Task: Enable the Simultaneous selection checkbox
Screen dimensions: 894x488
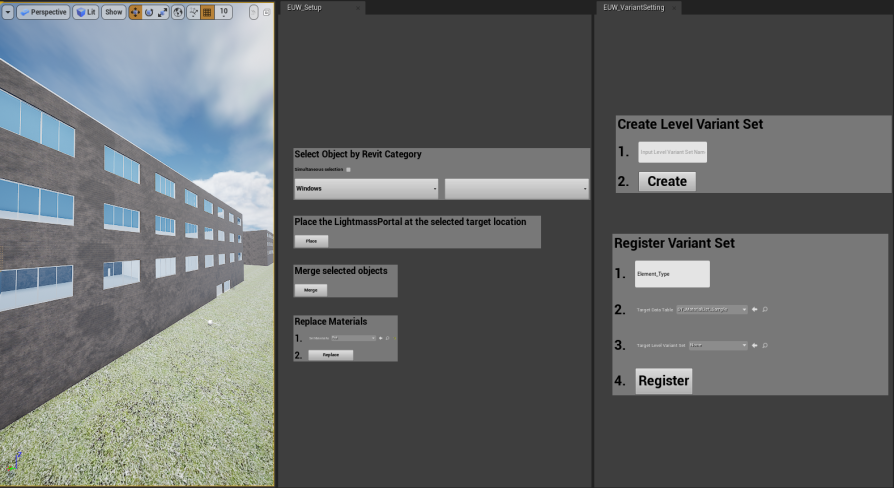Action: click(348, 169)
